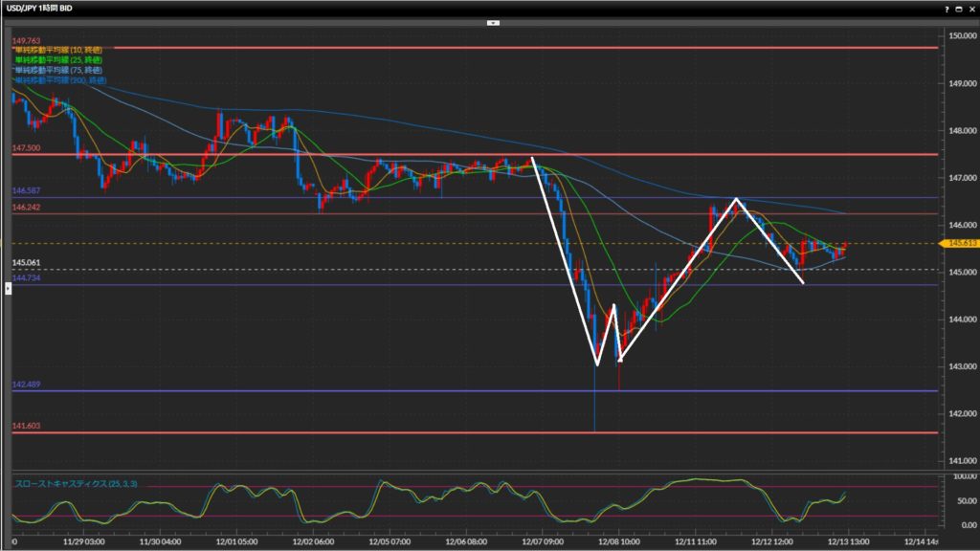The width and height of the screenshot is (980, 551).
Task: Expand the left side panel arrow
Action: click(x=8, y=287)
